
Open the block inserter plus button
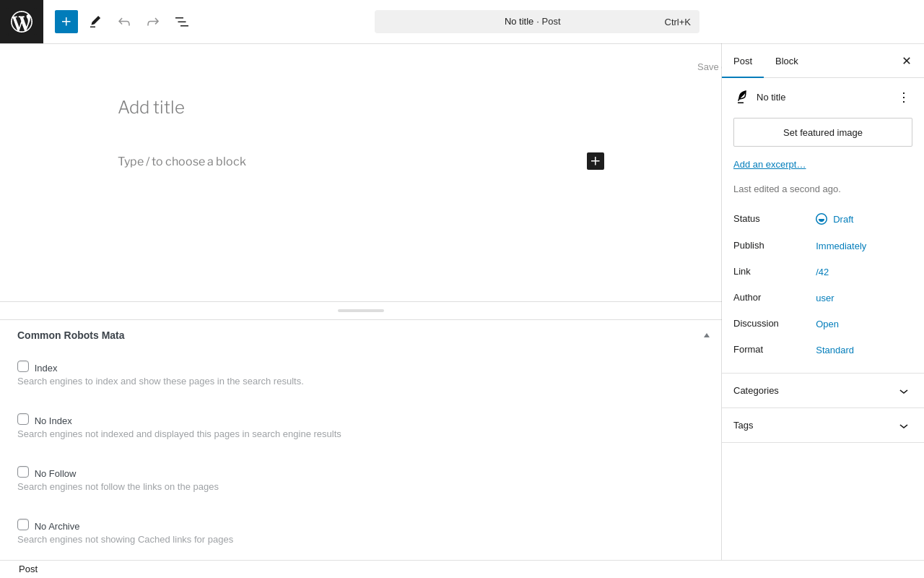[66, 22]
